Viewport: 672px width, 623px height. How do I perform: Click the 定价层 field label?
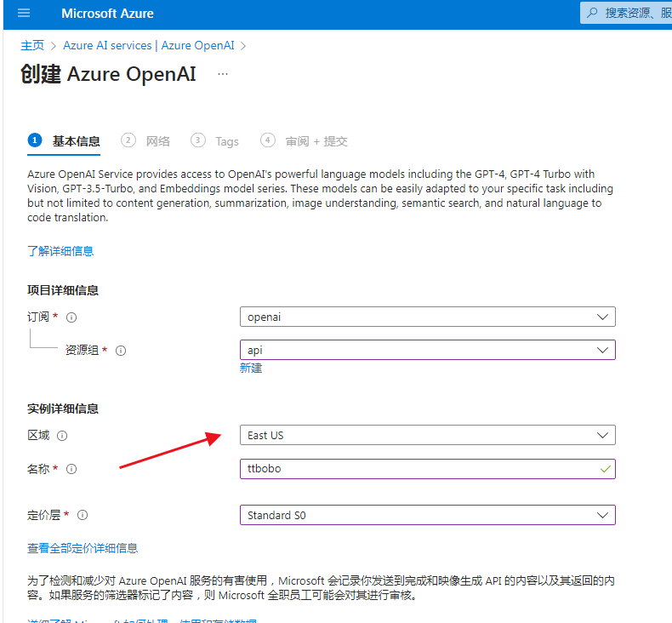click(43, 515)
